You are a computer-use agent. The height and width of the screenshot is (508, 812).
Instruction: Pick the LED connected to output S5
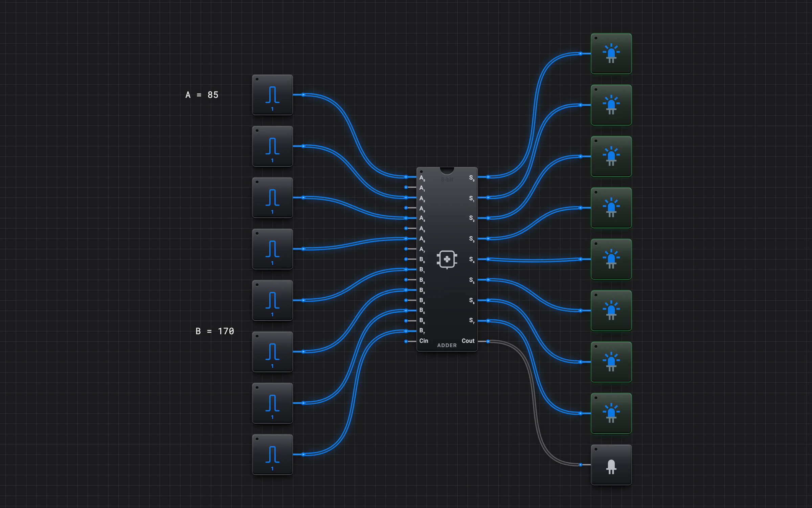click(611, 311)
